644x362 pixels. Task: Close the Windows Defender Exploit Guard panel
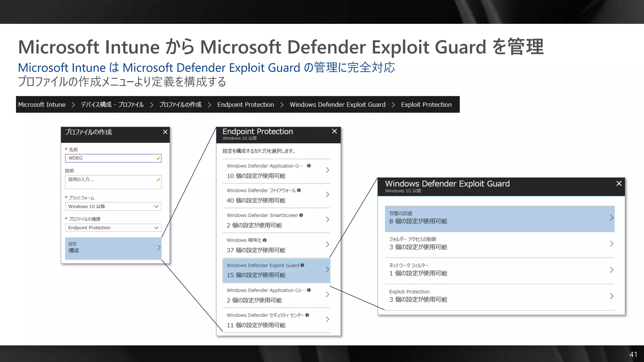(x=619, y=184)
